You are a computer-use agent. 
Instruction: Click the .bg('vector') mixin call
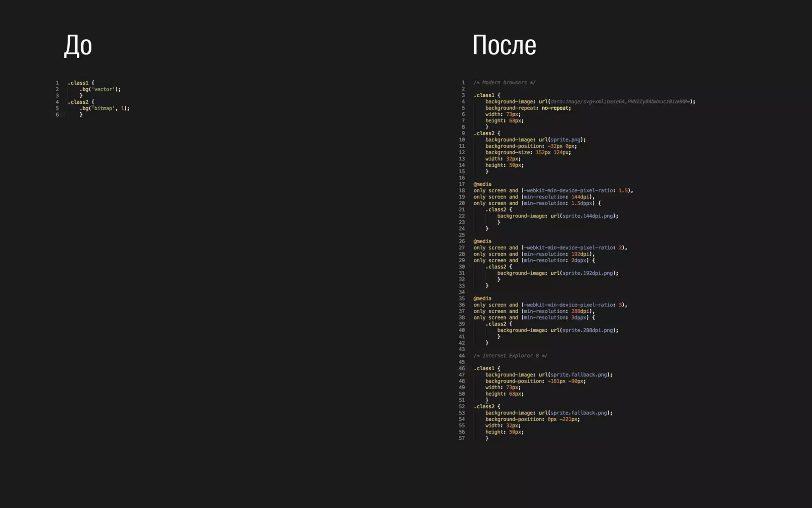coord(100,89)
